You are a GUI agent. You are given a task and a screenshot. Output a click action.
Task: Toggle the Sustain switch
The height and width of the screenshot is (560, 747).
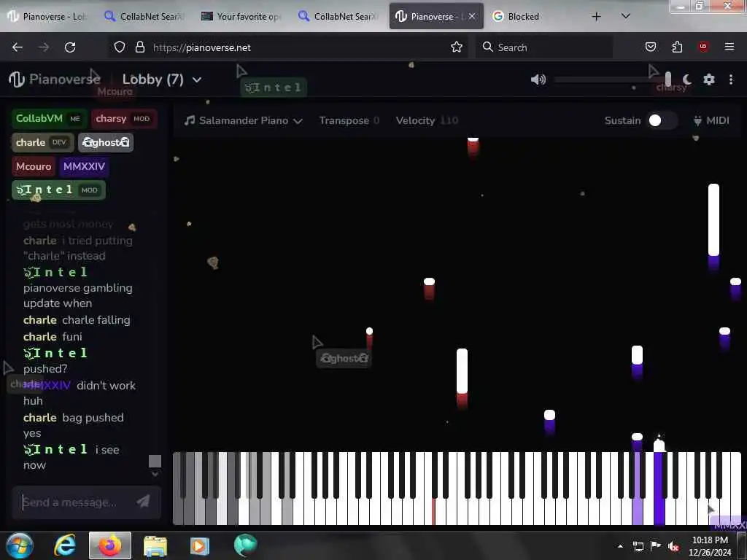point(661,120)
